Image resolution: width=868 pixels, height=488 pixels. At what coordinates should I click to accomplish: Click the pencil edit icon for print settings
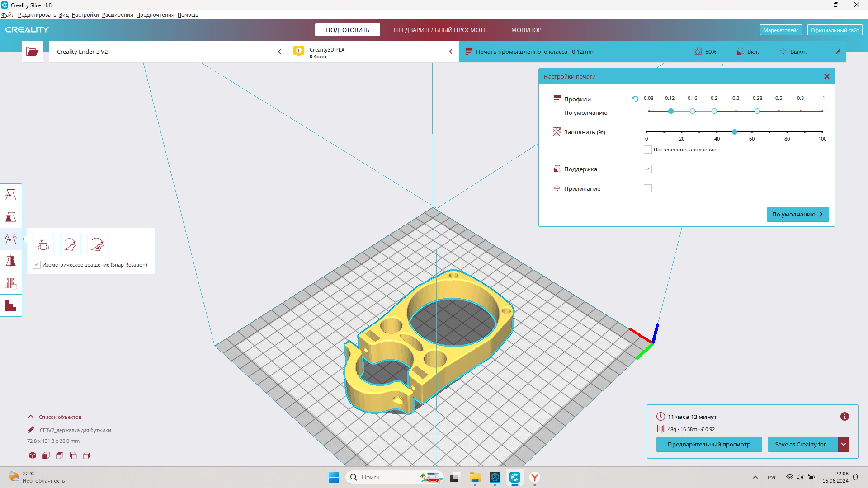coord(838,52)
